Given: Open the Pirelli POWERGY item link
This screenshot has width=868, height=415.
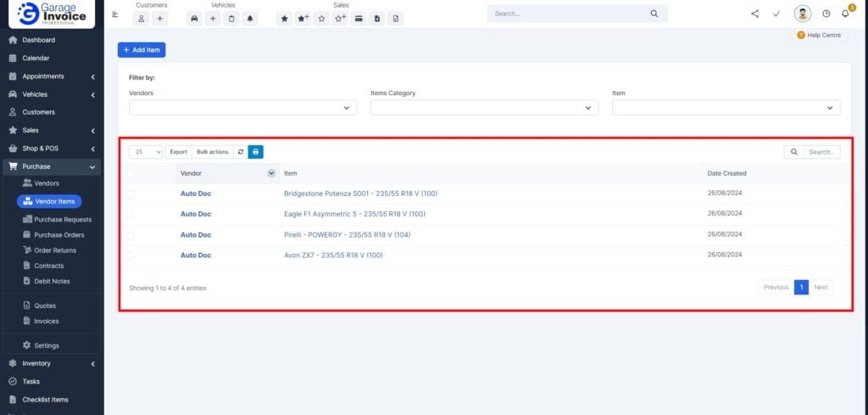Looking at the screenshot, I should [347, 235].
